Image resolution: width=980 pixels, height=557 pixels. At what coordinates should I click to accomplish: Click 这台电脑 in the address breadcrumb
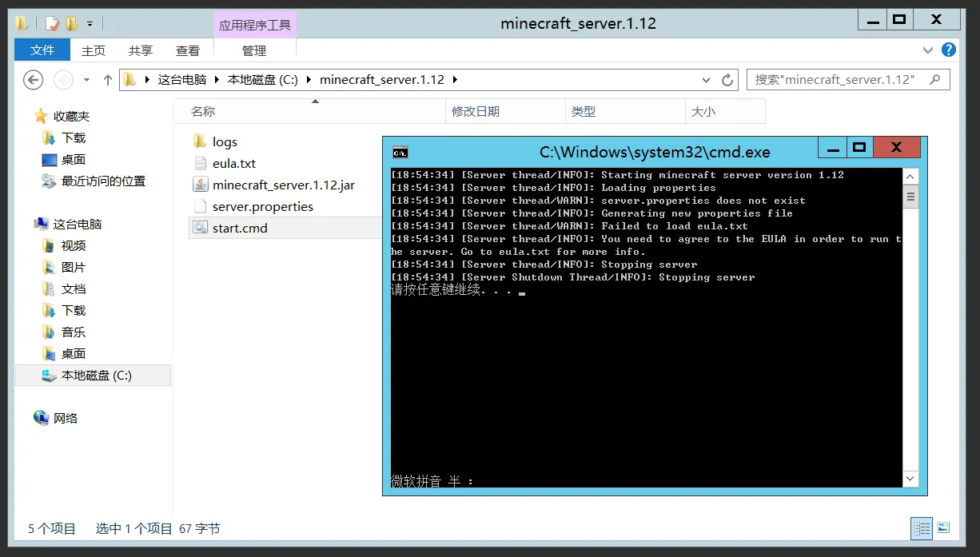coord(182,80)
